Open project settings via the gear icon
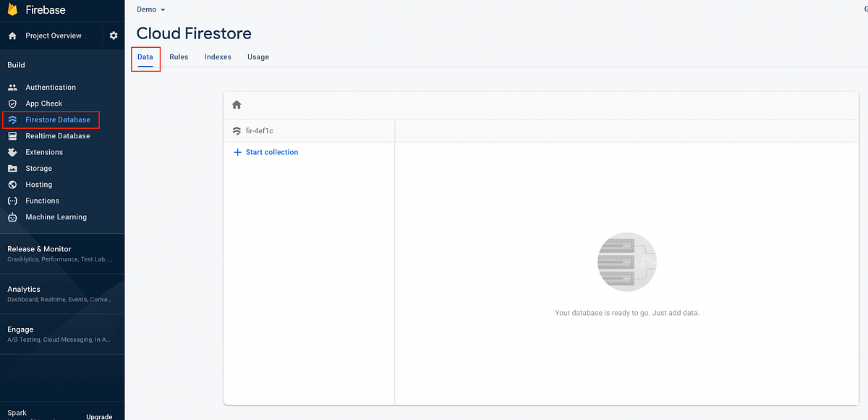 coord(113,35)
